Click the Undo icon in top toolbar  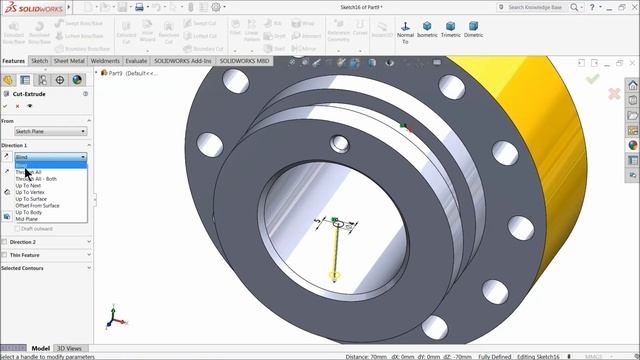[156, 7]
